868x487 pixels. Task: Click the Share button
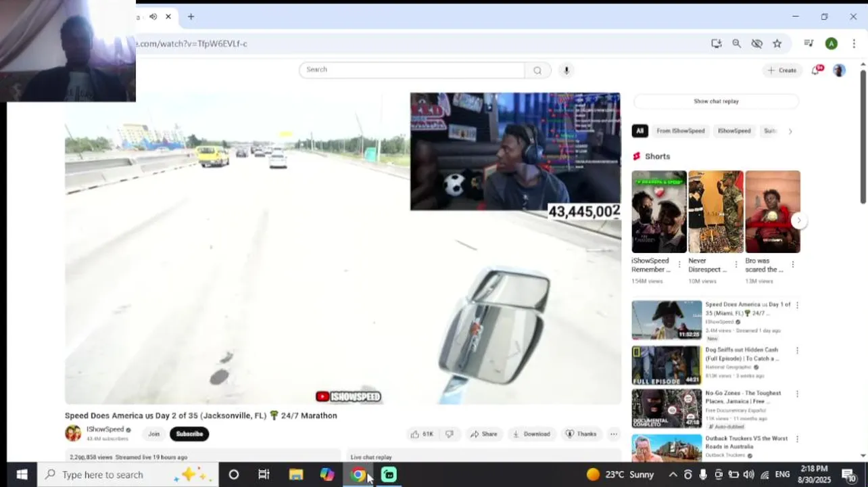484,434
